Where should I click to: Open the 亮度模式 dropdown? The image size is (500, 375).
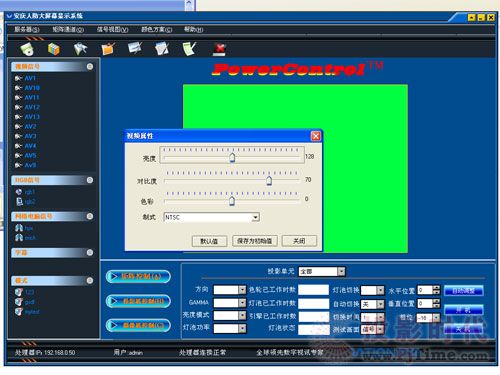click(x=242, y=315)
